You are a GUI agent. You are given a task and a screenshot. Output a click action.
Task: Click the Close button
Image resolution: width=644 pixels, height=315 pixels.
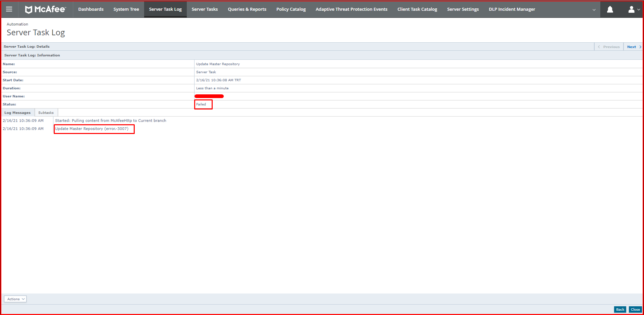635,309
